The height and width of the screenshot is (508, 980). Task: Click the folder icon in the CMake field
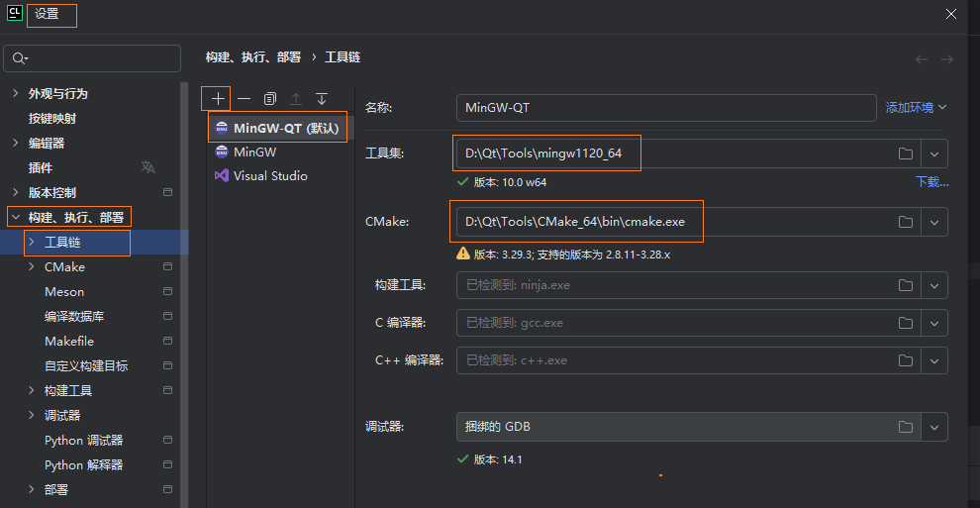(x=905, y=222)
